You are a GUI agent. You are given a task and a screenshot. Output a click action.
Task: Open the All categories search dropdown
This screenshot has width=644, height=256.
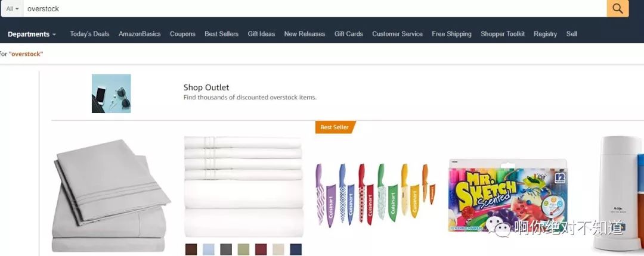pos(13,8)
